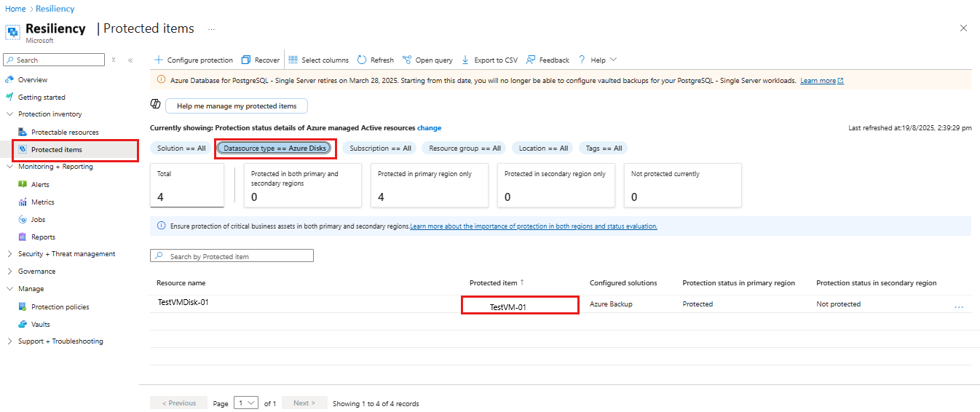Viewport: 980px width, 412px height.
Task: Click the Search by Protected item field
Action: click(x=232, y=256)
